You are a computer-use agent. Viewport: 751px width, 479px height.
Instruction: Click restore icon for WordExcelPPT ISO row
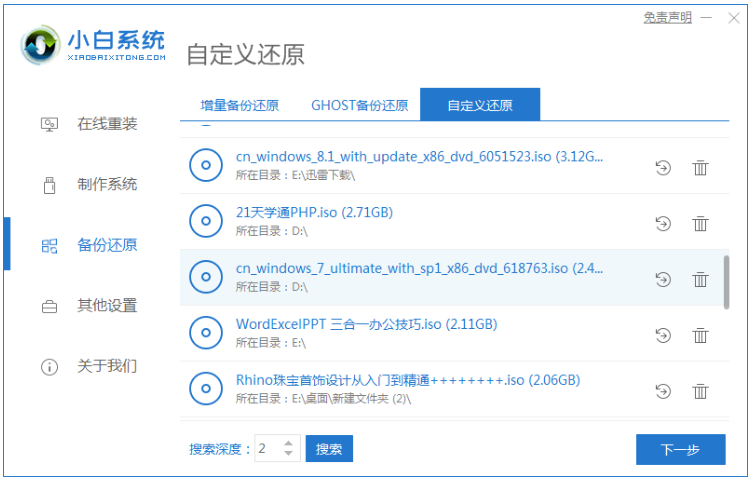[x=663, y=335]
